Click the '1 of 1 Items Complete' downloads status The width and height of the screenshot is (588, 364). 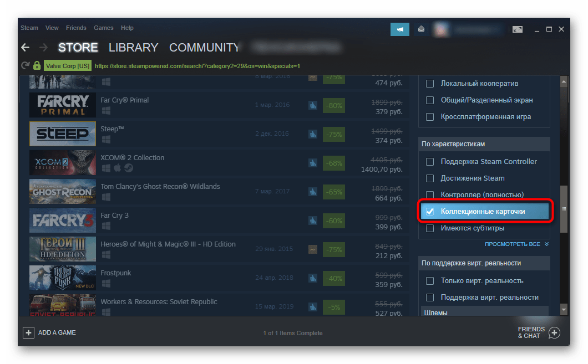click(x=292, y=333)
